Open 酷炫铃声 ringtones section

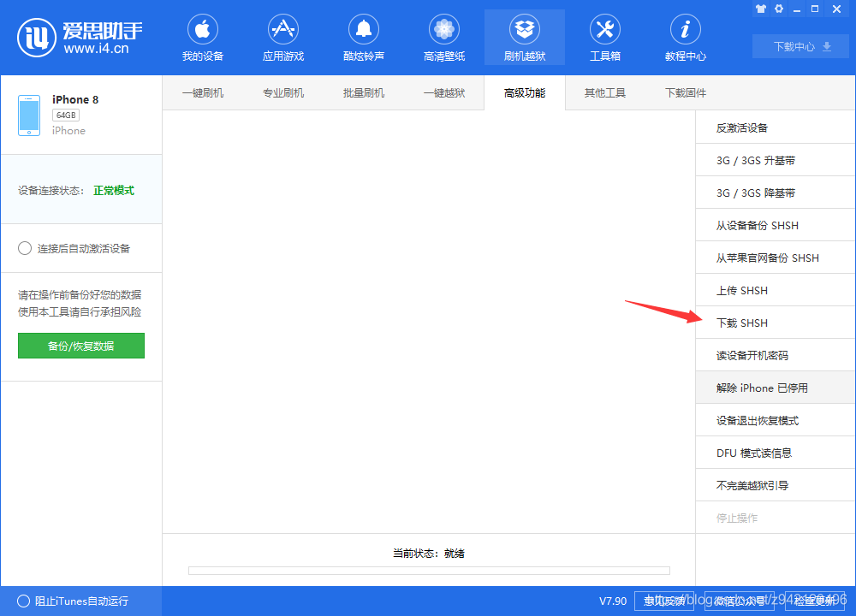(x=364, y=38)
